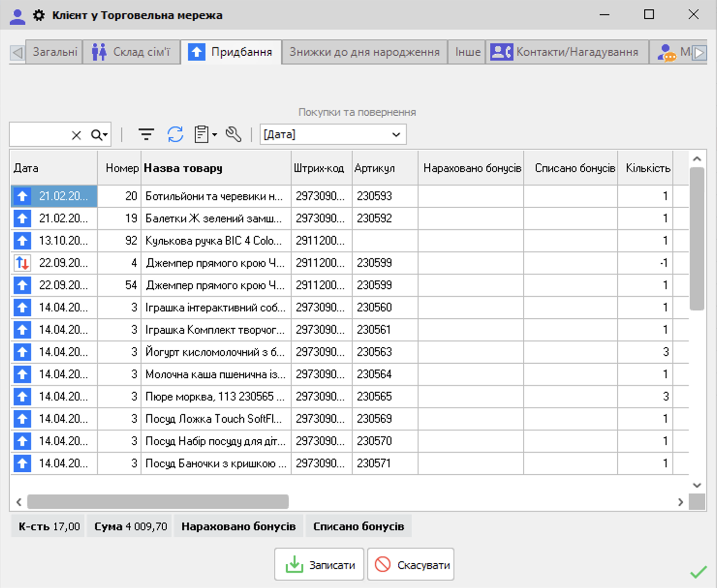
Task: Click the gear icon in title bar
Action: 39,15
